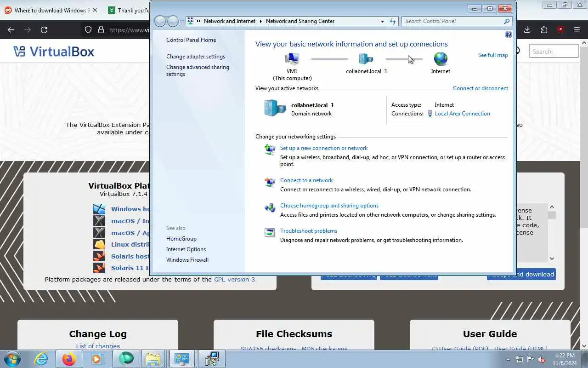Click the GPL version 3 link on VirtualBox page

pyautogui.click(x=234, y=279)
